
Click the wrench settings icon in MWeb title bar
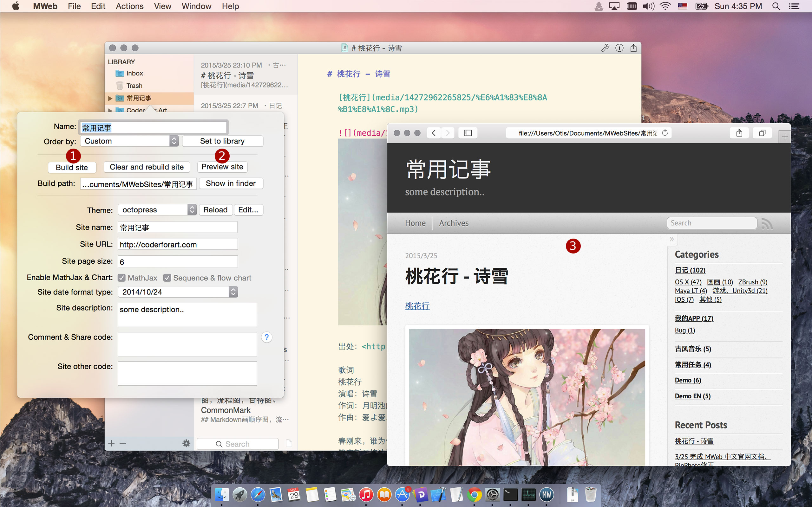[x=605, y=48]
